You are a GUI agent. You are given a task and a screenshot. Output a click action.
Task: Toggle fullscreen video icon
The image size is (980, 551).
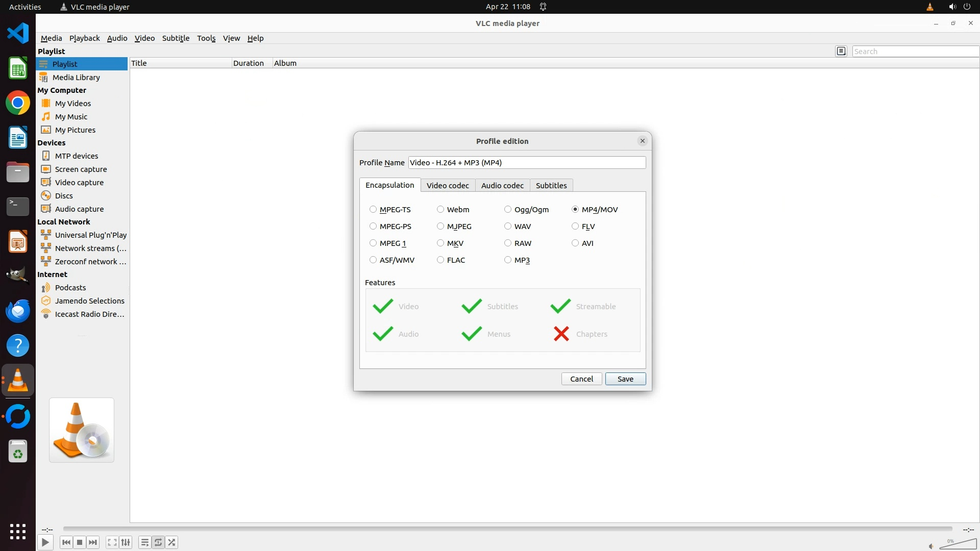(112, 542)
